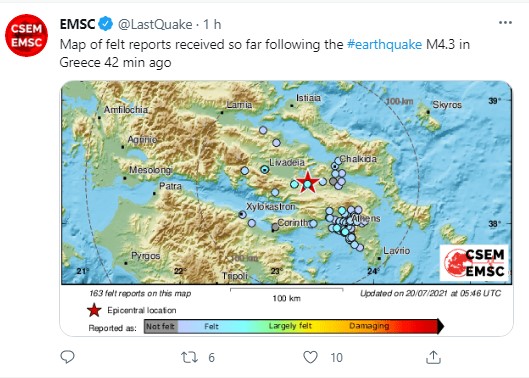Screen dimensions: 529x378
Task: Click the CSEM EMSC logo on map
Action: [x=474, y=263]
